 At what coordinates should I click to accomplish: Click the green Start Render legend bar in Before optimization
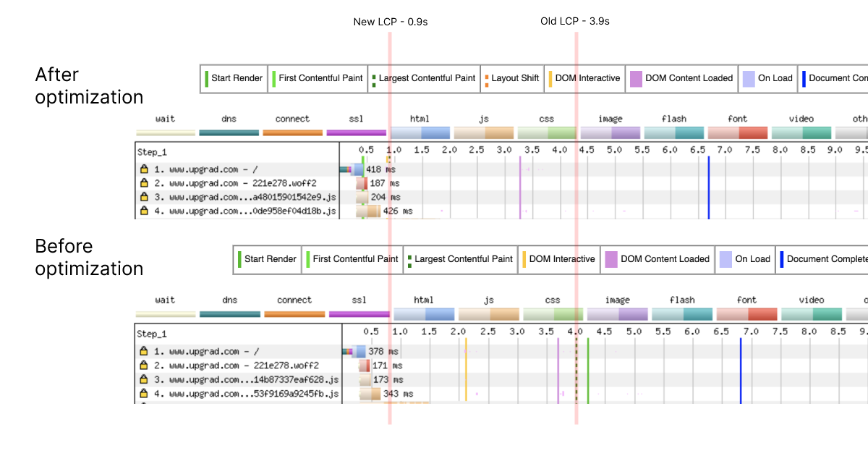click(x=239, y=259)
